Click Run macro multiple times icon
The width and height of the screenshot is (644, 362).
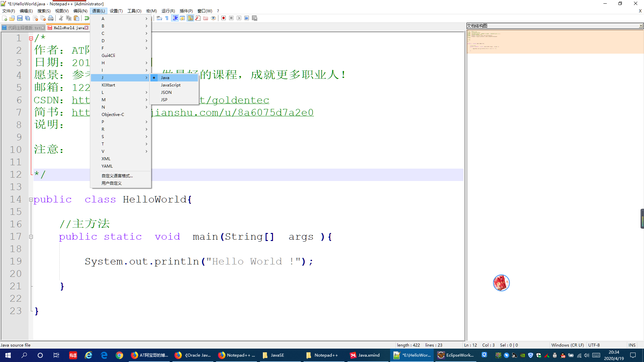point(247,18)
